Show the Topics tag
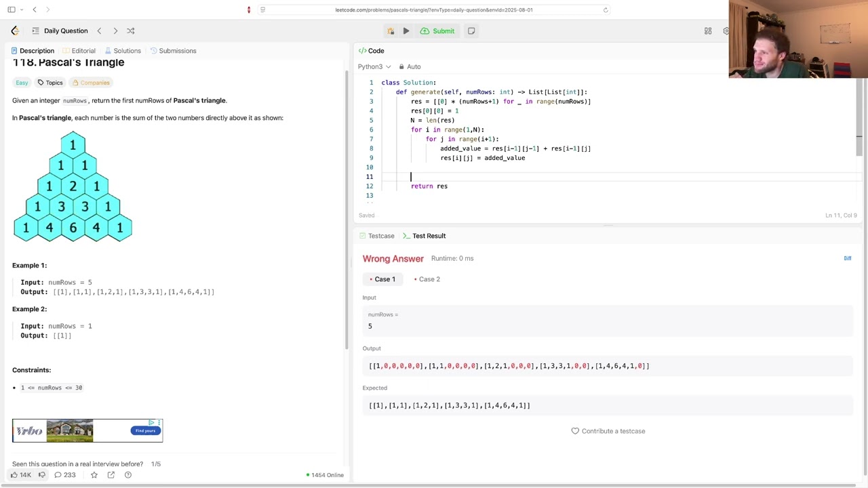This screenshot has width=868, height=488. (x=50, y=83)
